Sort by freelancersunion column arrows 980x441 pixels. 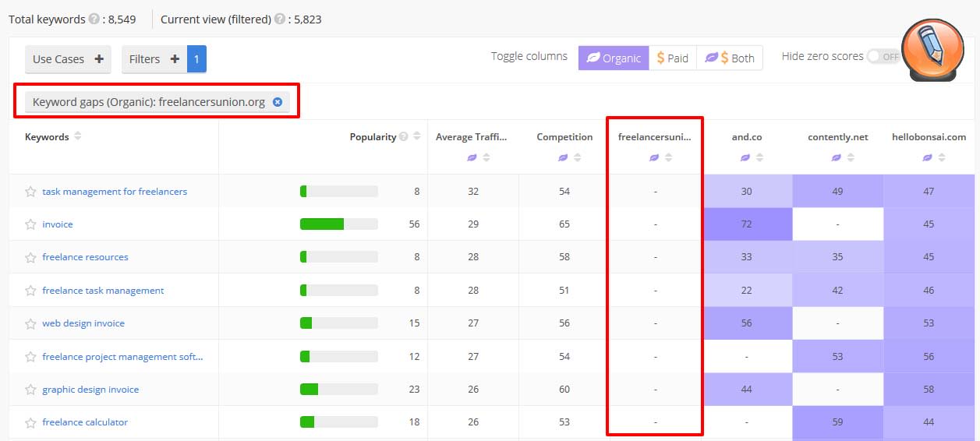(x=668, y=157)
